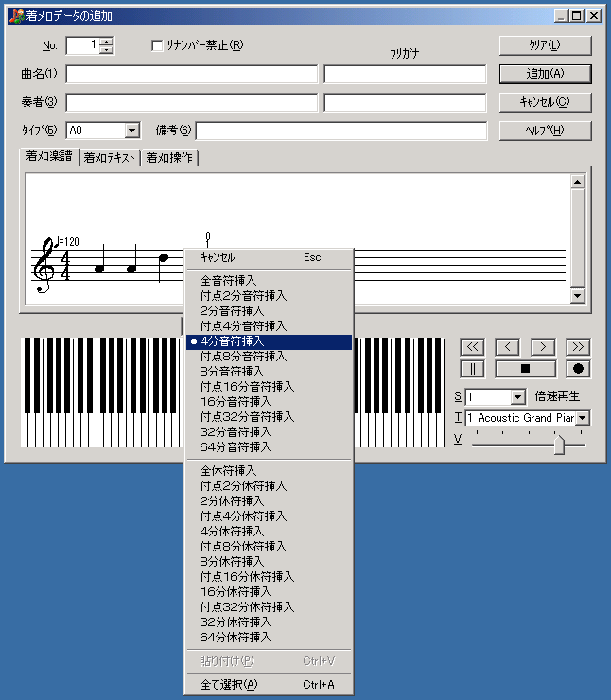
Task: Select 付点2分休符挿入 menu item
Action: coord(269,486)
